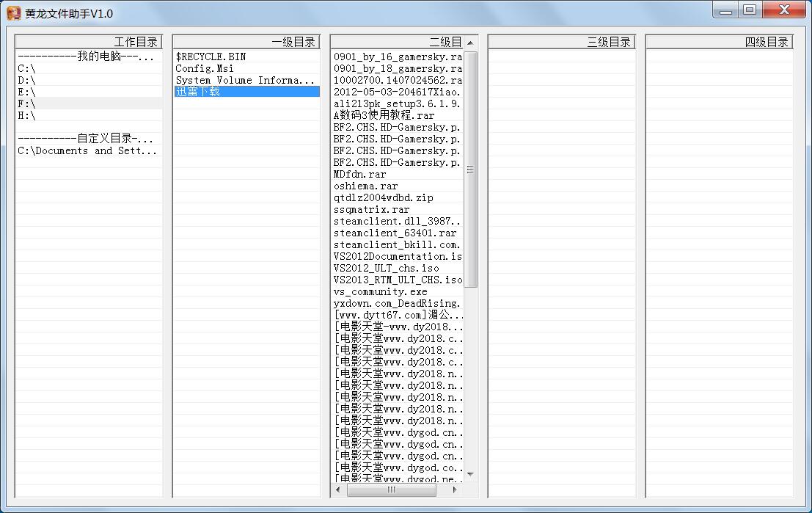
Task: Click the vertical scrollbar thumb in 二级目录
Action: coord(470,169)
